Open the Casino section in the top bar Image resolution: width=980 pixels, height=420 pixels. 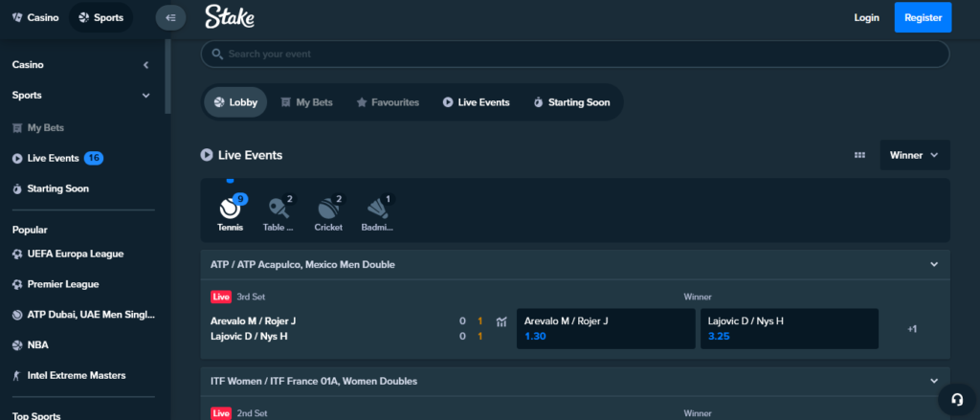pyautogui.click(x=35, y=17)
